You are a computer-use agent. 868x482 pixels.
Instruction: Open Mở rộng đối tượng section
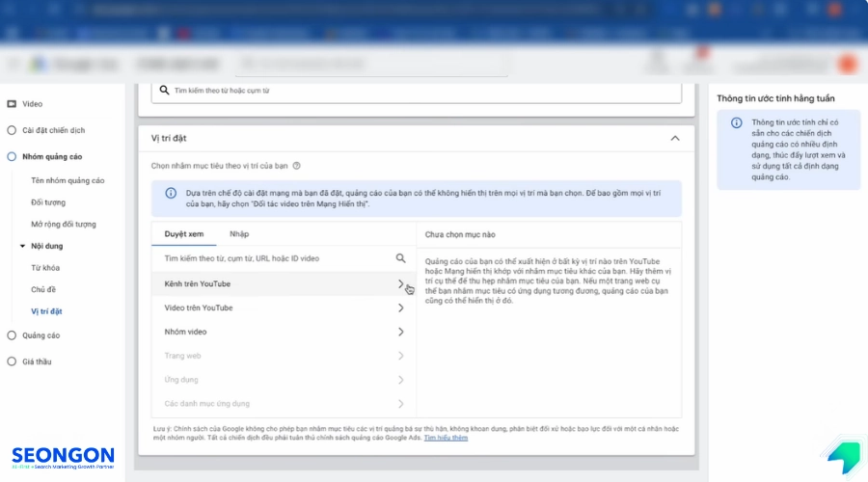pos(64,224)
